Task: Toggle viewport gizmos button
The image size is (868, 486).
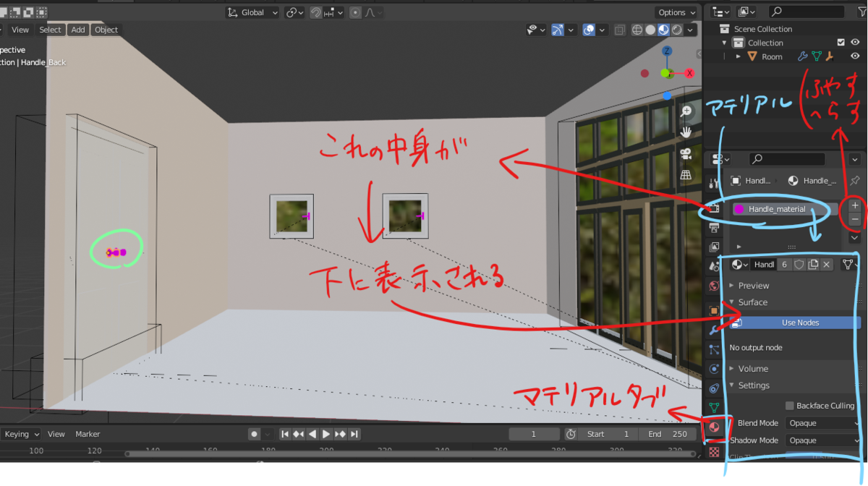Action: click(x=557, y=30)
